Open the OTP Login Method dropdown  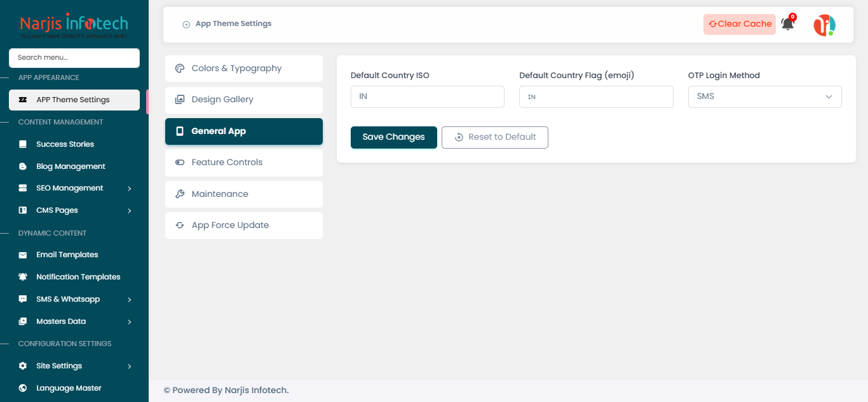764,97
